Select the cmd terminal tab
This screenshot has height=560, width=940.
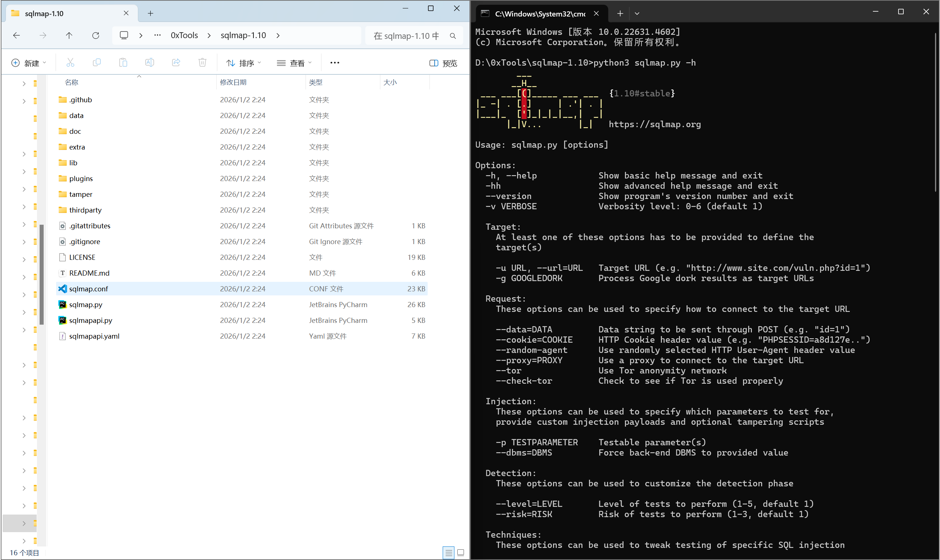pyautogui.click(x=540, y=14)
